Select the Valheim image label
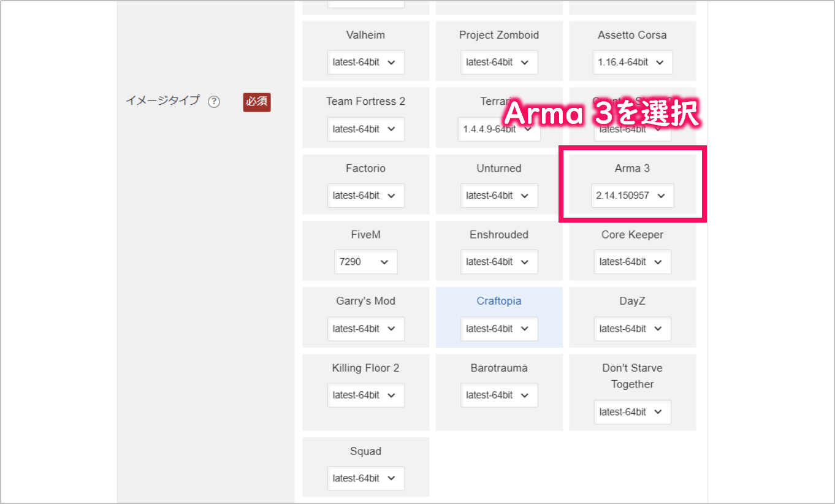 pos(365,35)
